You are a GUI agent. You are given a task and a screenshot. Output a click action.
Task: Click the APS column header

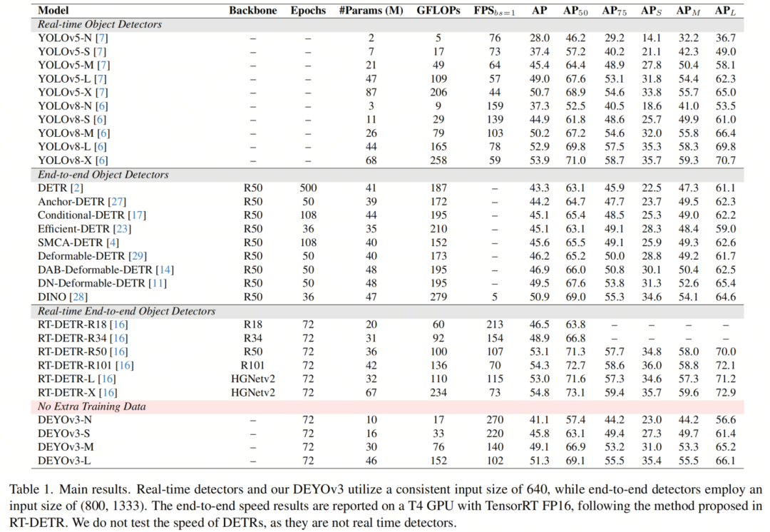tap(651, 11)
